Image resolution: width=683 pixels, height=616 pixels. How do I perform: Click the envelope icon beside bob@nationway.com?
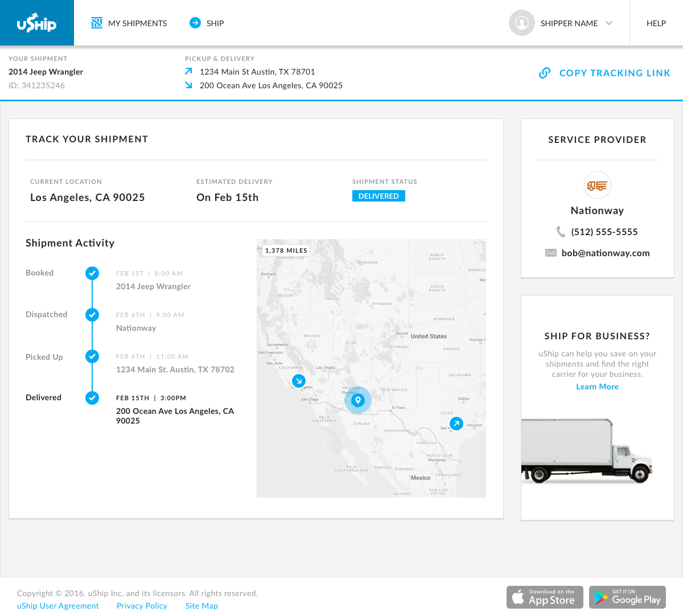551,253
